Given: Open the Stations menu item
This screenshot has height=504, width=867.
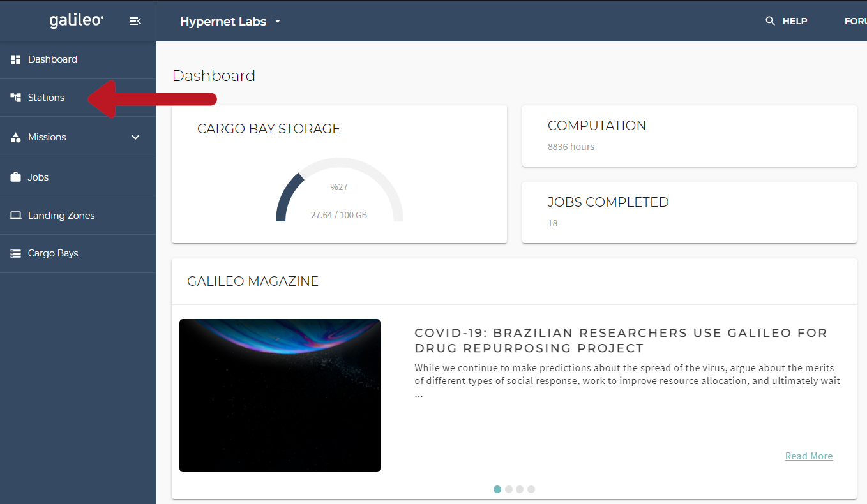Looking at the screenshot, I should [78, 98].
